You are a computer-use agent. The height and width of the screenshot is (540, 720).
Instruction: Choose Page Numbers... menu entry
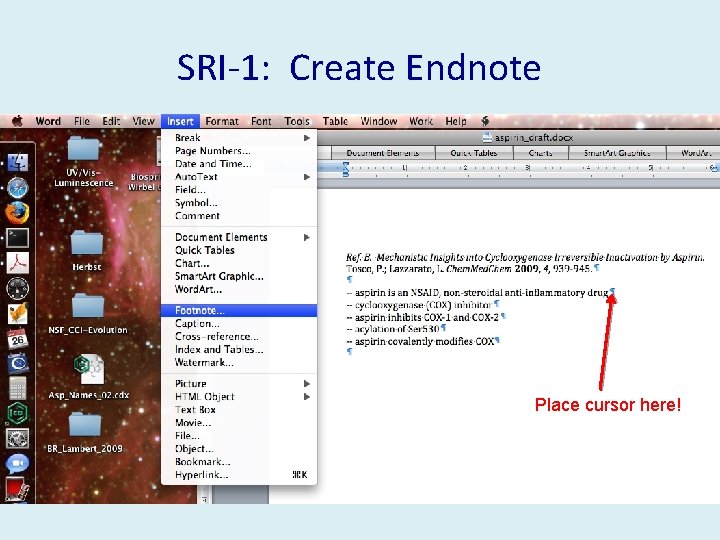[239, 151]
